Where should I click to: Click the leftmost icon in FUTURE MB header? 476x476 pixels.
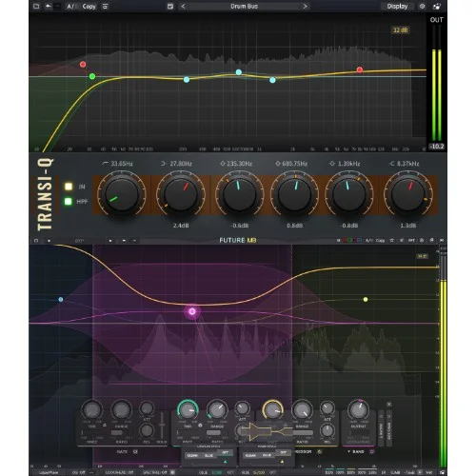(36, 241)
